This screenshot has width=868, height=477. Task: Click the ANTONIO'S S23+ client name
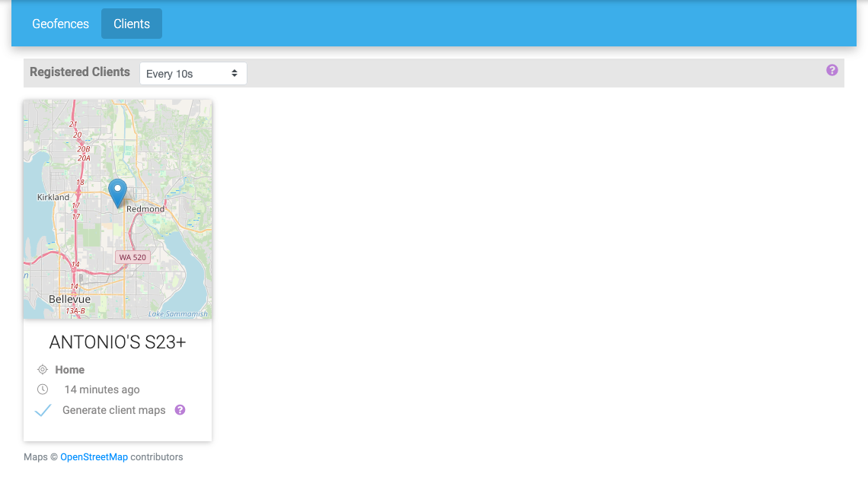117,342
